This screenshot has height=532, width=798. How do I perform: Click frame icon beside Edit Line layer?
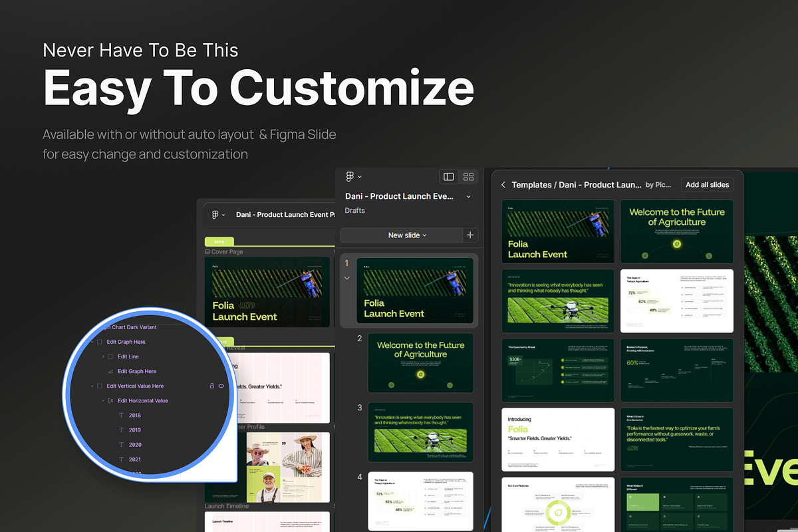110,356
